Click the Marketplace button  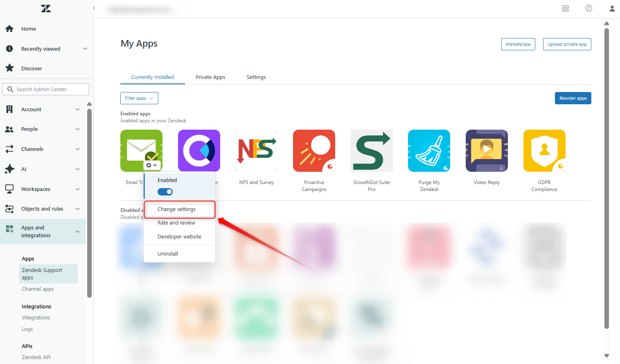pyautogui.click(x=518, y=44)
